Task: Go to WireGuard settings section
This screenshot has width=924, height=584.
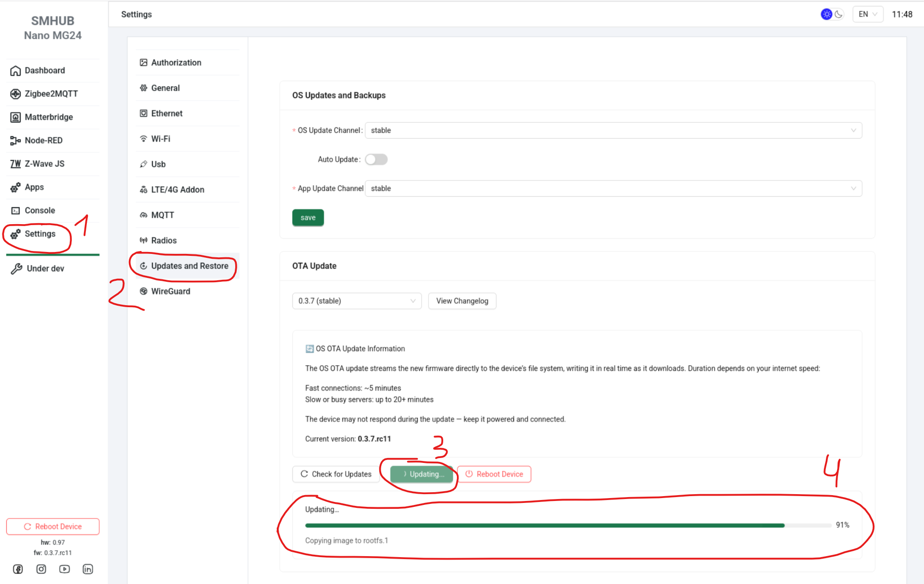Action: (x=170, y=292)
